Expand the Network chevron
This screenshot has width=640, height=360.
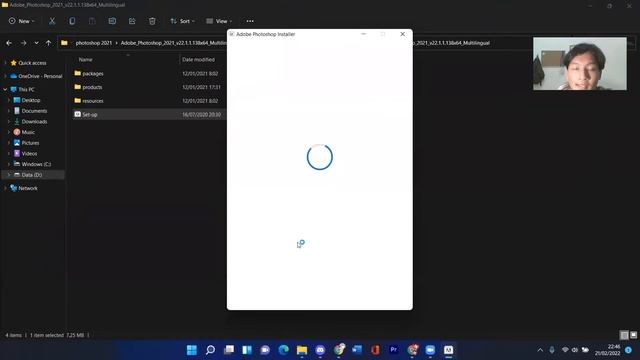(x=5, y=188)
